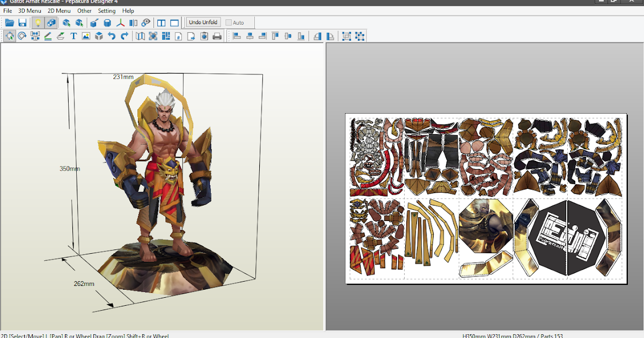Select the Redo arrow icon
Viewport: 644px width, 338px height.
point(124,36)
